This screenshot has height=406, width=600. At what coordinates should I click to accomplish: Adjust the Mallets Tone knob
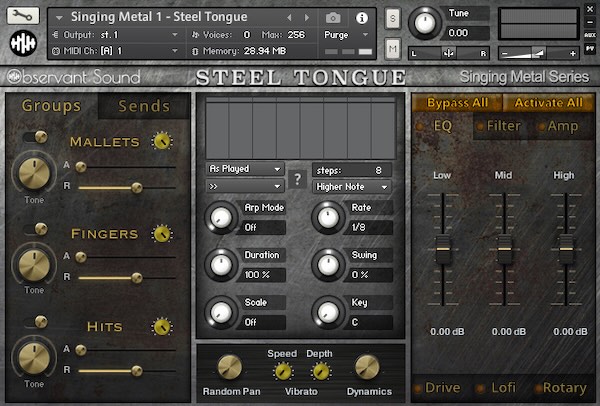[34, 173]
